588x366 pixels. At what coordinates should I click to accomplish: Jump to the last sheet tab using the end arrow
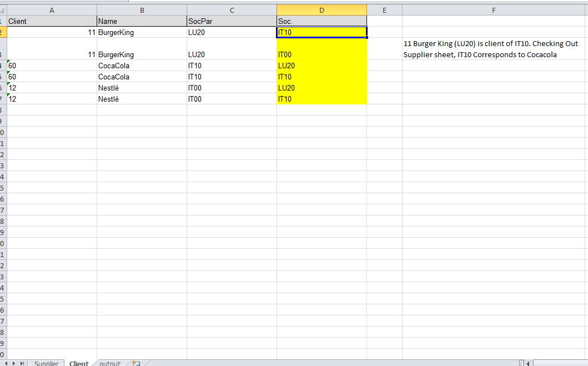click(22, 363)
